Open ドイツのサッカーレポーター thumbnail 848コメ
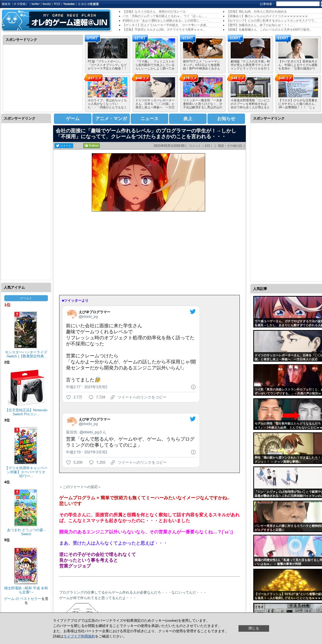Image resolution: width=322 pixels, height=644 pixels. (x=155, y=87)
